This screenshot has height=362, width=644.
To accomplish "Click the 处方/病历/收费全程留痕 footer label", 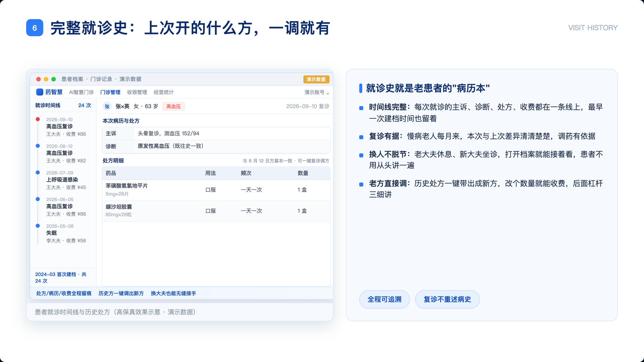I will click(64, 293).
